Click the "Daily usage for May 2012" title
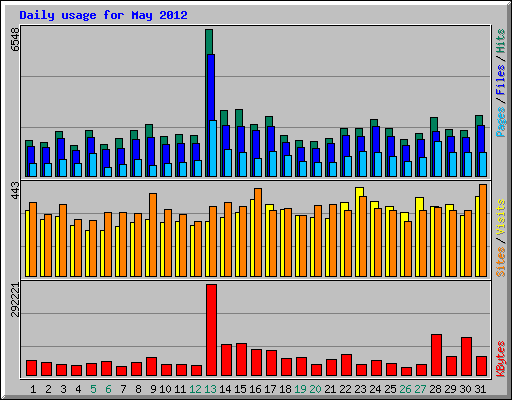This screenshot has height=400, width=512. [x=103, y=15]
